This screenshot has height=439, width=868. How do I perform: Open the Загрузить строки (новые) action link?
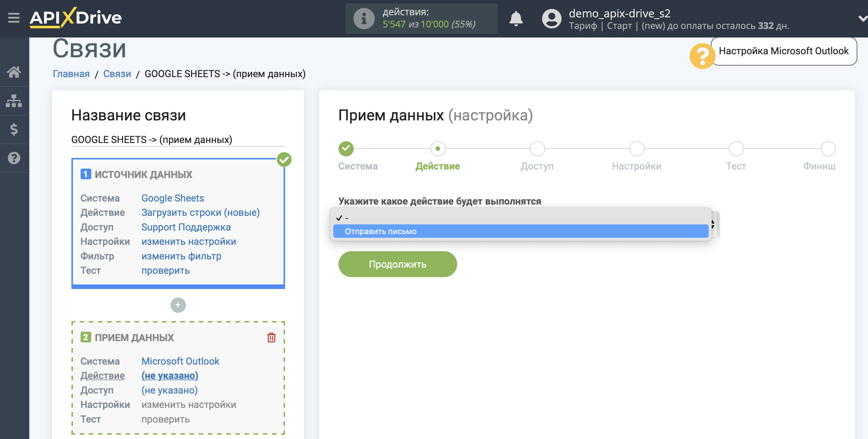coord(201,212)
